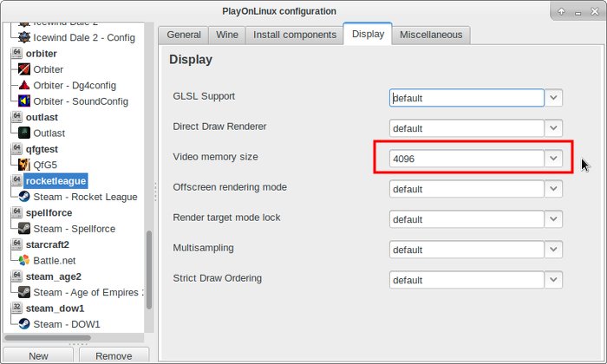This screenshot has width=607, height=364.
Task: Click the Orbiter - SoundConfig speaker icon
Action: click(24, 101)
